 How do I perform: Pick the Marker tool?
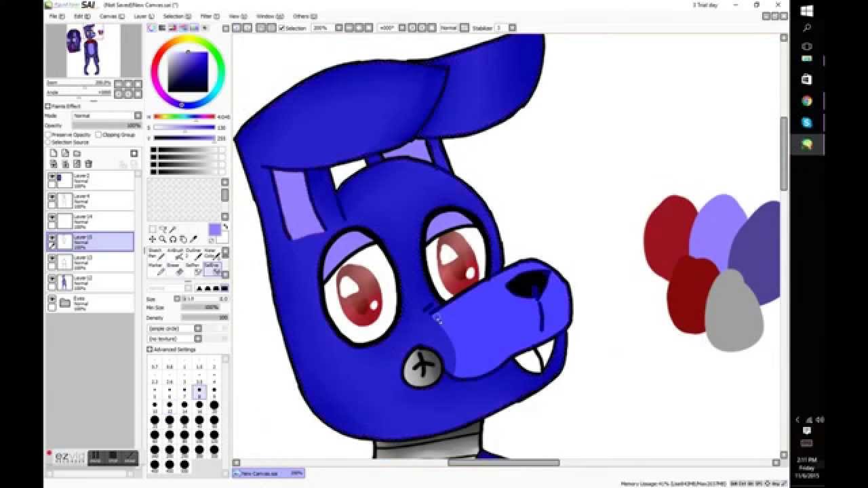pyautogui.click(x=156, y=268)
